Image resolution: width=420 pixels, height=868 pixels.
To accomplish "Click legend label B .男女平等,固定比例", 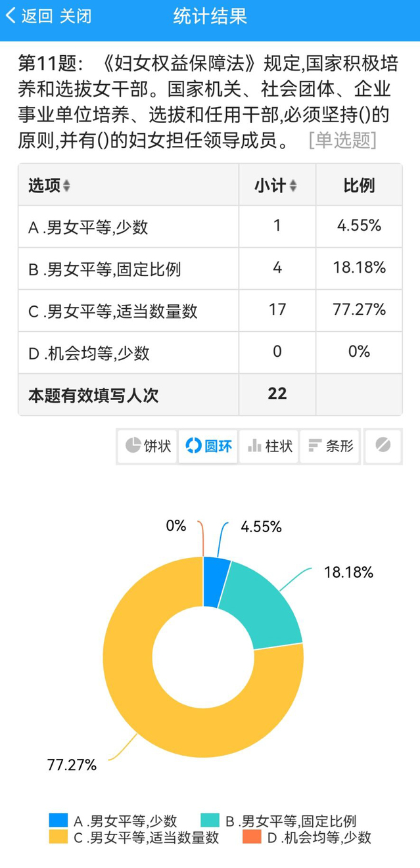I will [291, 820].
